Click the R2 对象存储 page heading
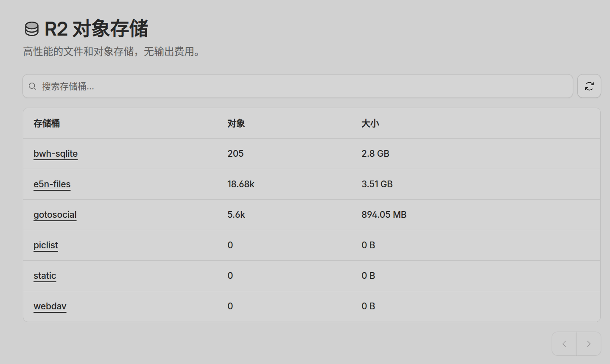 96,29
